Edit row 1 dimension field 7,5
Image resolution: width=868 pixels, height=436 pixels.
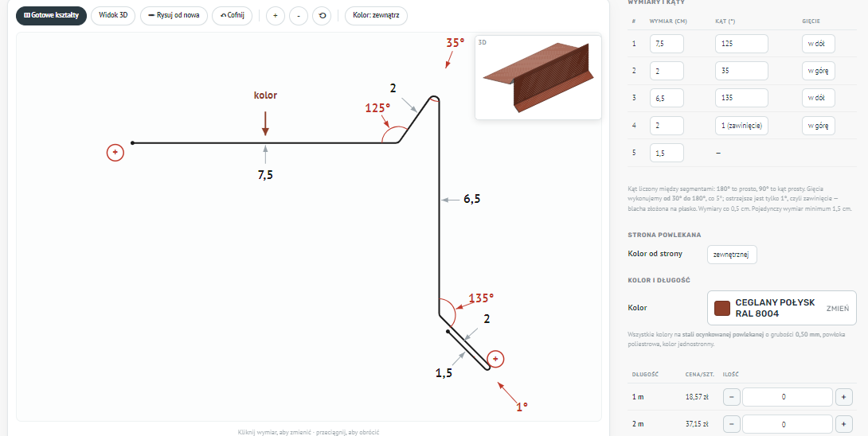click(x=667, y=44)
